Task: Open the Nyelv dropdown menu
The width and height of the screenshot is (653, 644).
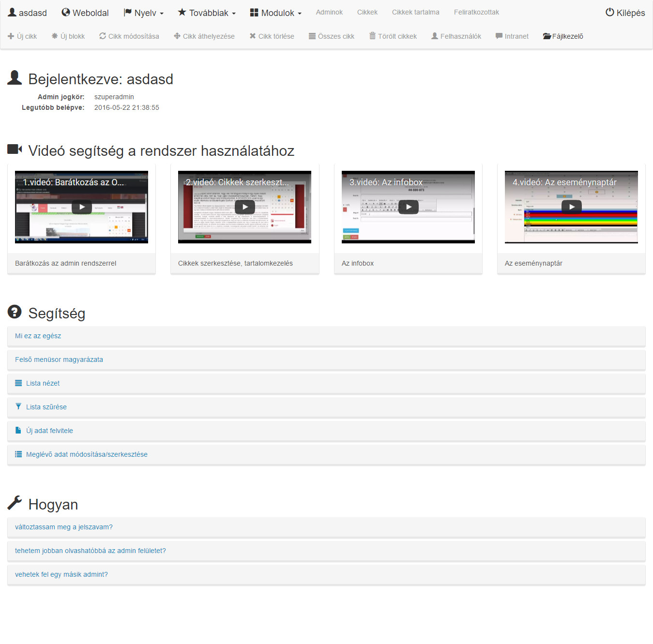Action: pyautogui.click(x=144, y=13)
